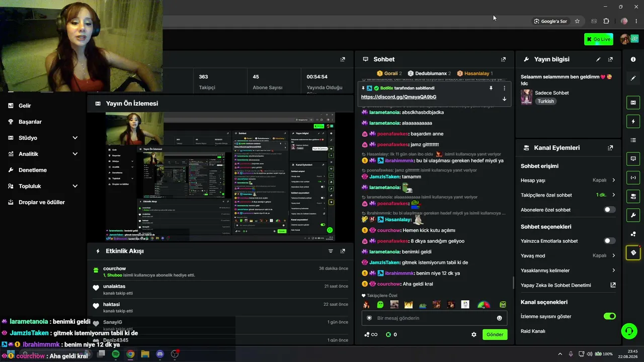Toggle the activity feed lightning widget
644x362 pixels.
[x=633, y=121]
